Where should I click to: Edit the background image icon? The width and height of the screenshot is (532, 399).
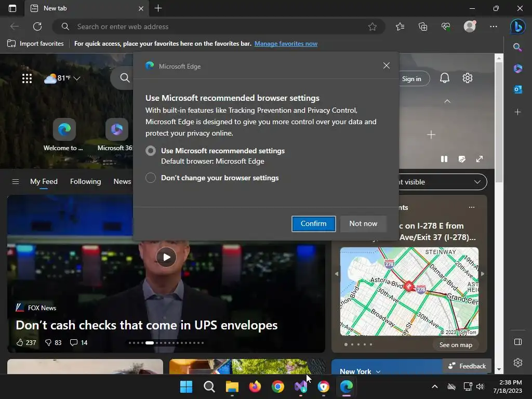pos(462,159)
